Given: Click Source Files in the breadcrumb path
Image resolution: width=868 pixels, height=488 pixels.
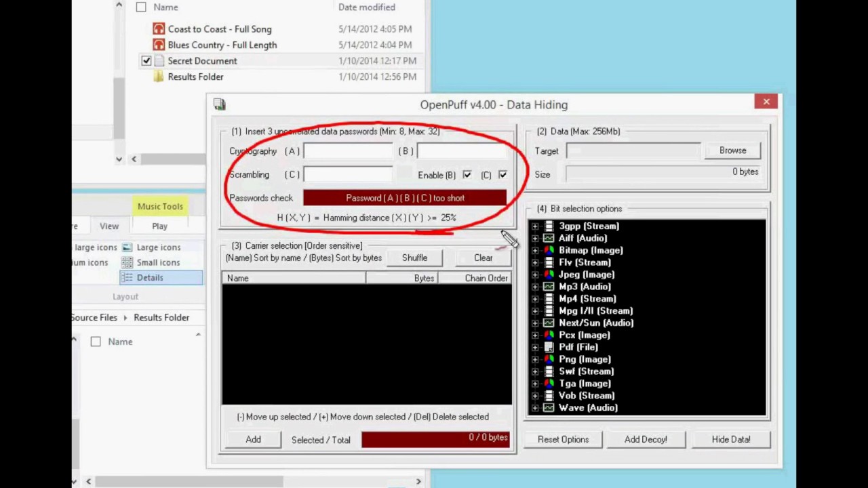Looking at the screenshot, I should tap(94, 317).
